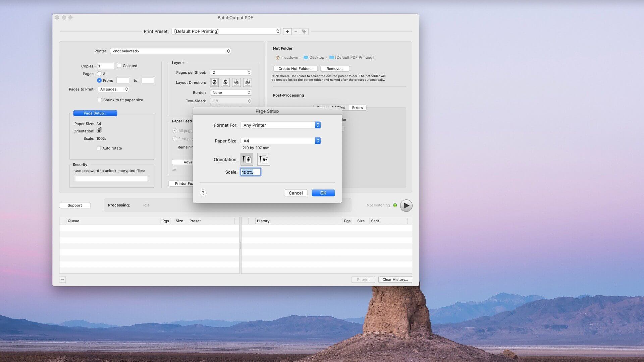Switch to the Successful Files tab
This screenshot has height=362, width=644.
pyautogui.click(x=331, y=108)
